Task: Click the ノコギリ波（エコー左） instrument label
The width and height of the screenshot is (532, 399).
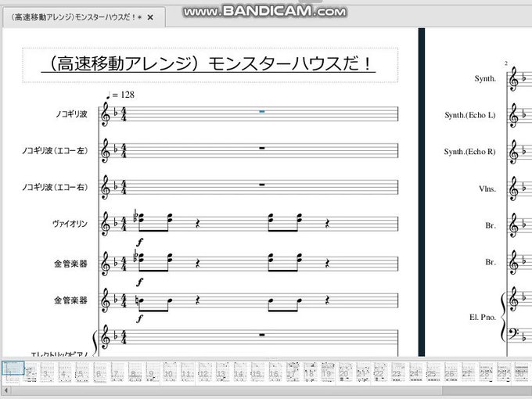Action: tap(55, 151)
